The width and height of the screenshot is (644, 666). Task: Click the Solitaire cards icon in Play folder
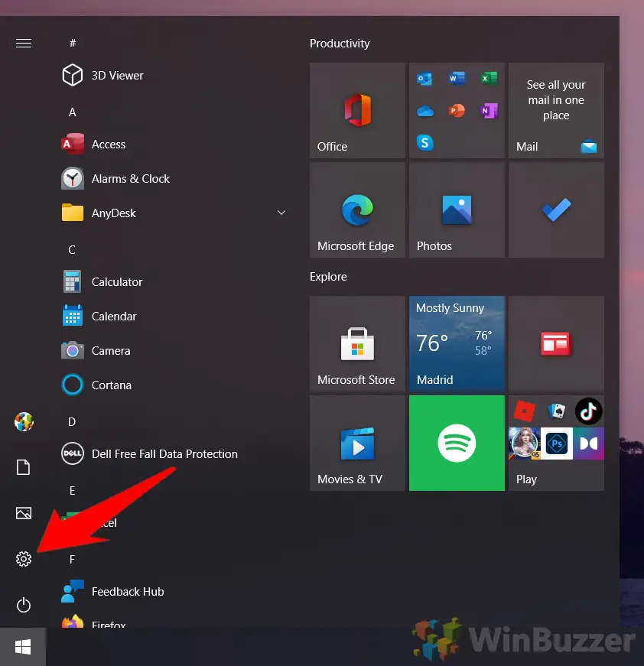coord(557,411)
